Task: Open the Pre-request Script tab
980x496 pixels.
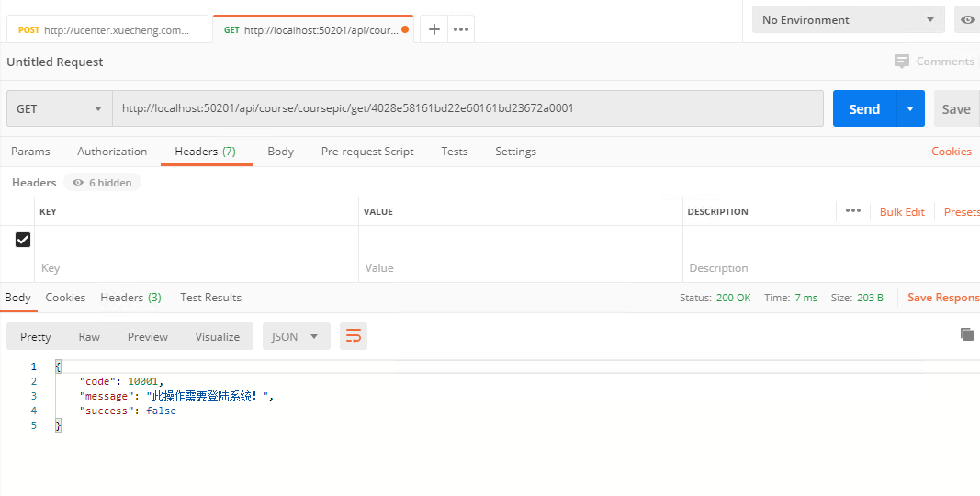Action: coord(367,152)
